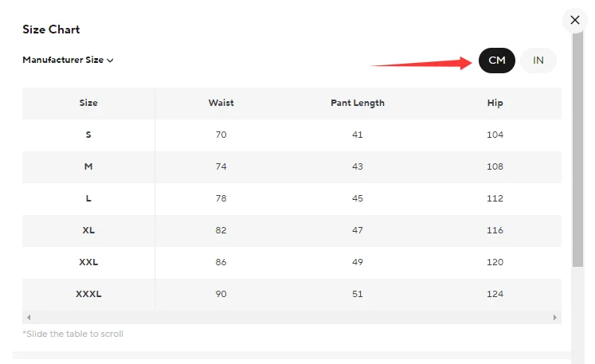Image resolution: width=595 pixels, height=364 pixels.
Task: Click the Size Chart title
Action: click(x=51, y=29)
